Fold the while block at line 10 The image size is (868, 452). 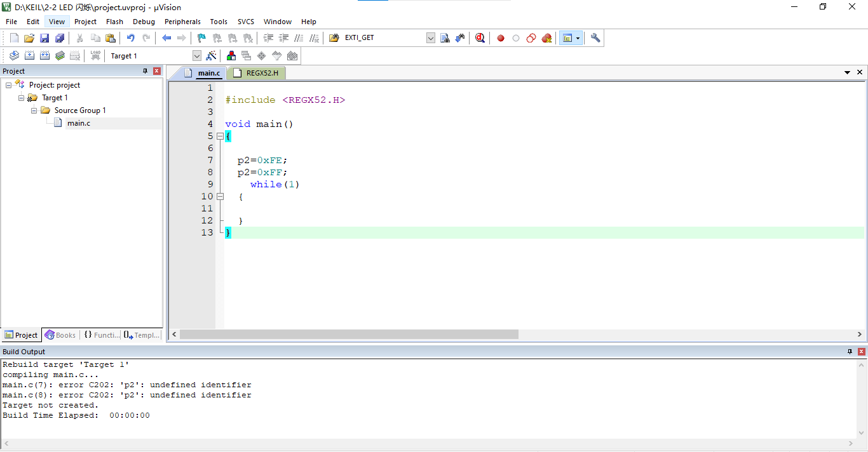tap(220, 196)
